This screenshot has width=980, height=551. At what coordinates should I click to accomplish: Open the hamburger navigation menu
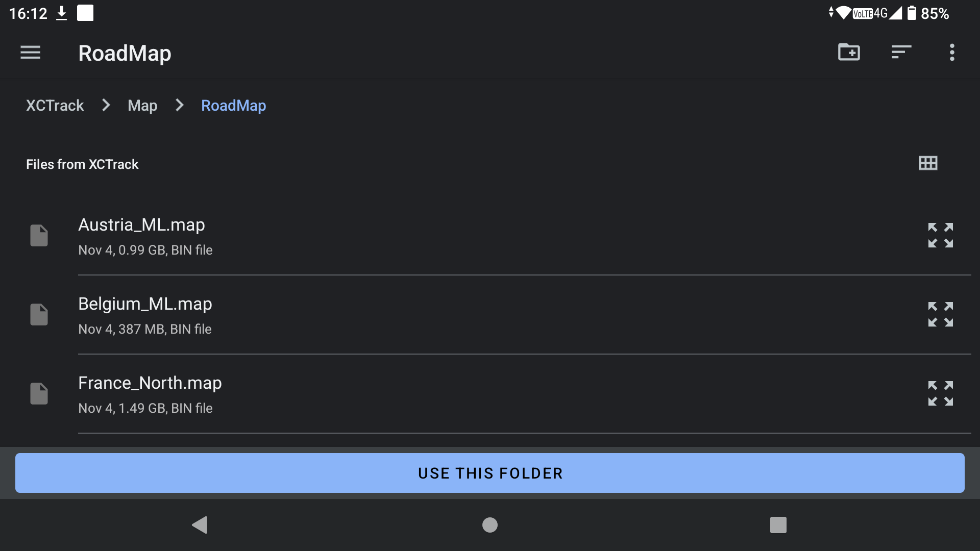click(x=30, y=53)
